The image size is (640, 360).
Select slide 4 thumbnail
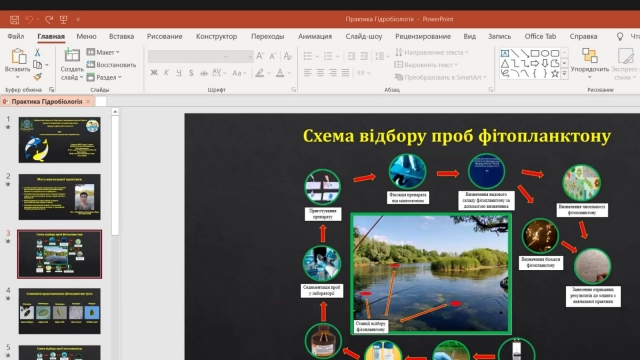click(x=60, y=311)
